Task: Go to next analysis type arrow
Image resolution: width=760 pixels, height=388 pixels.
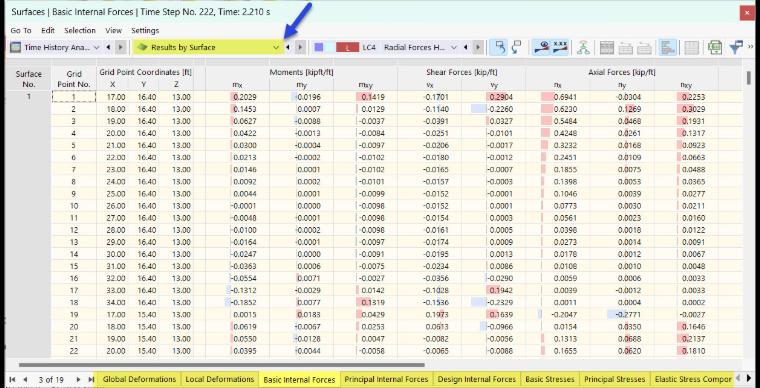Action: click(121, 47)
